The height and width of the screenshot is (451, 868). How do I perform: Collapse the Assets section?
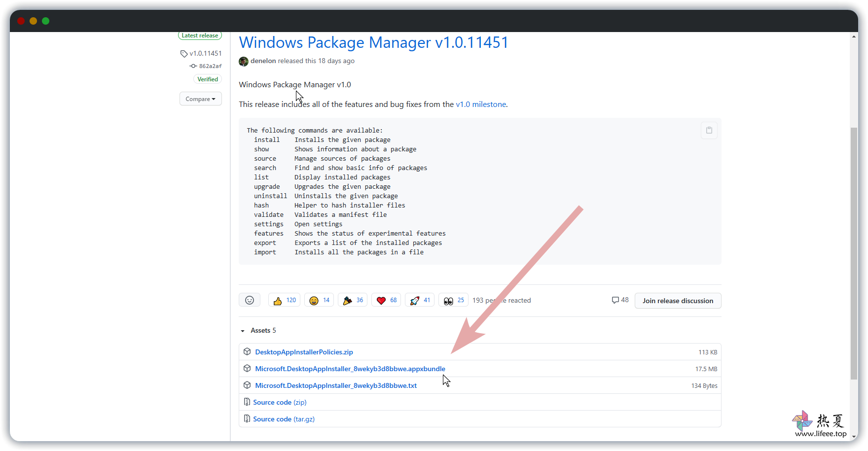click(243, 331)
